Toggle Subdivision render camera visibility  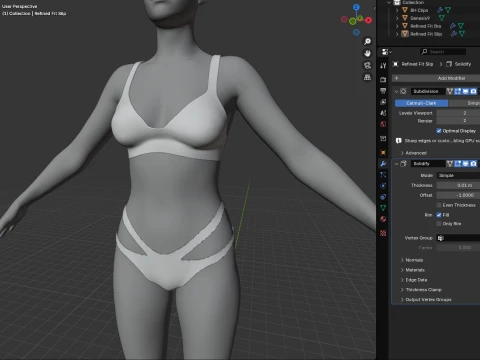(x=473, y=91)
